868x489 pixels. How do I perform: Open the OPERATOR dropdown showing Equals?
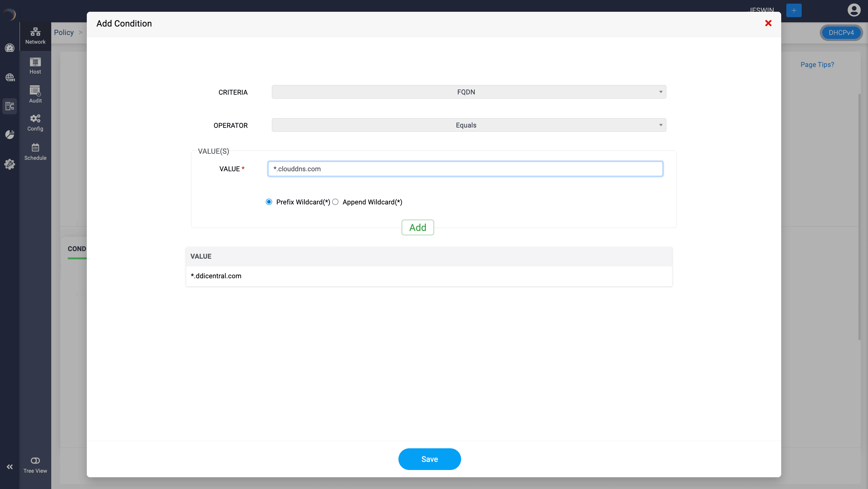click(x=469, y=125)
